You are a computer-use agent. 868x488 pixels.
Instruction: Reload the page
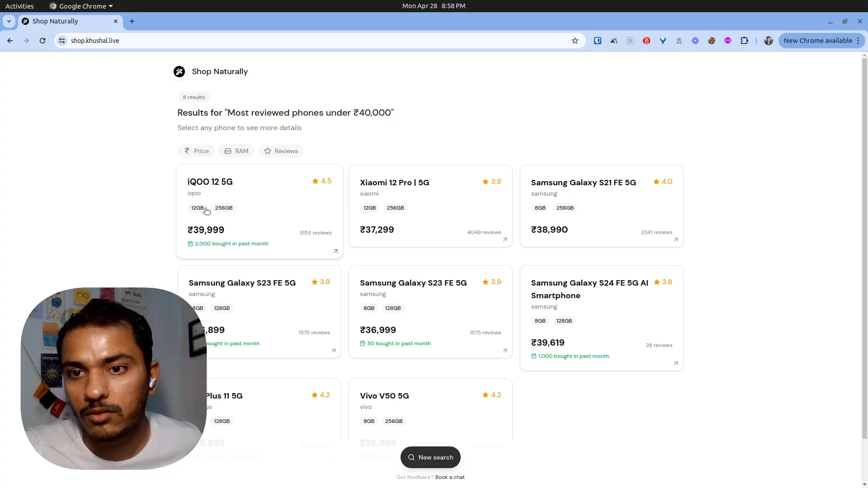tap(42, 41)
